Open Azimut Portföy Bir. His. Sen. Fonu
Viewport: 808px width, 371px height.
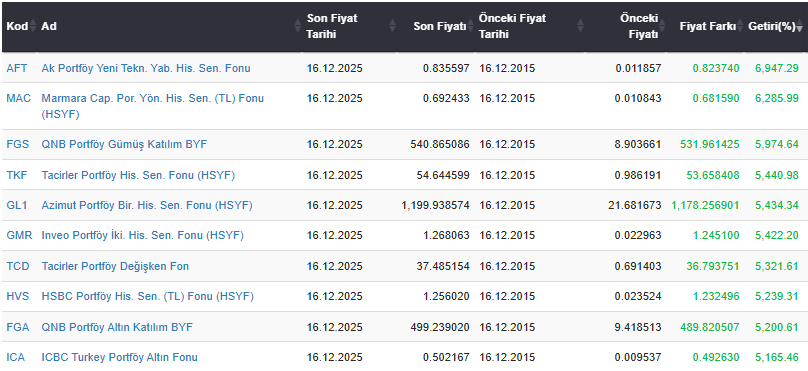coord(147,205)
